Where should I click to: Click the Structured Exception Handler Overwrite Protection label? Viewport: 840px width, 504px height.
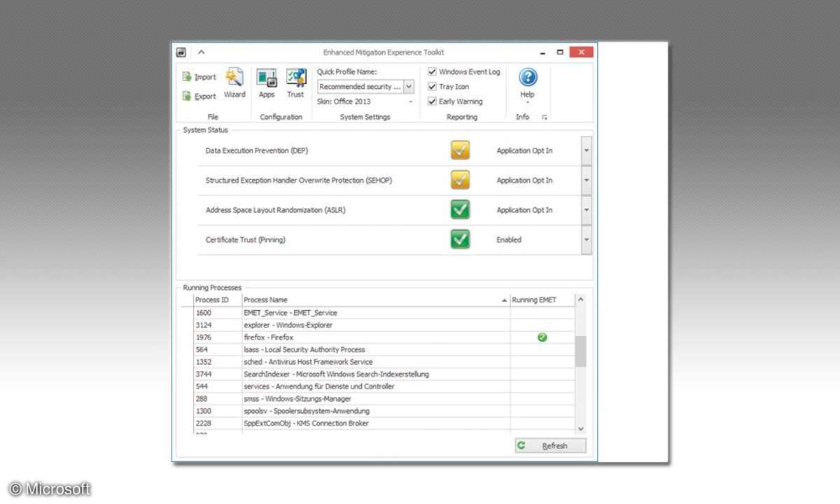pos(298,180)
